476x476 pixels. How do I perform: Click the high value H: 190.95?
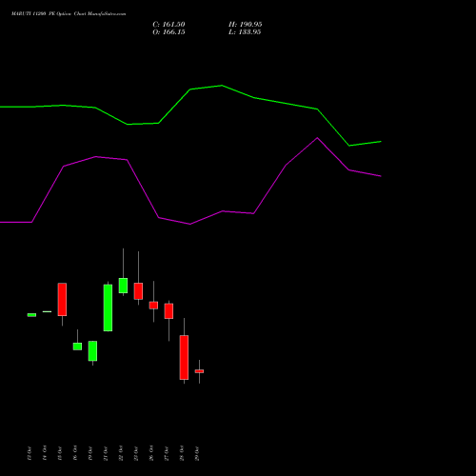(x=246, y=25)
